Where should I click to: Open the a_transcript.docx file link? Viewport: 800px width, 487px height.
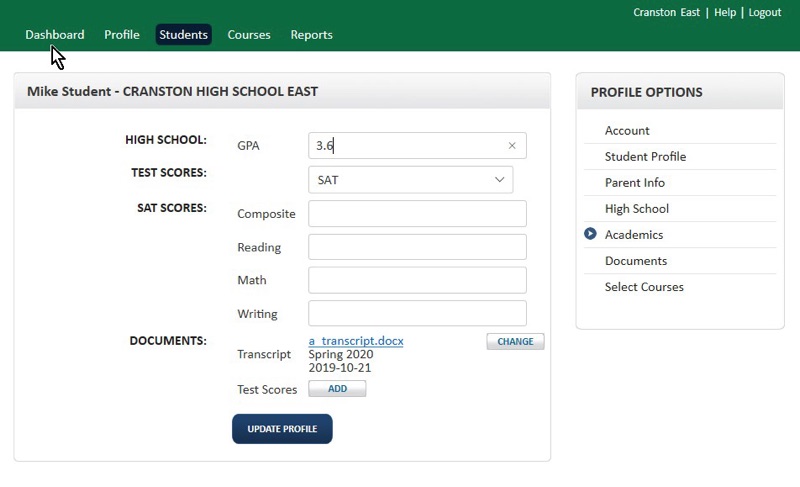(x=356, y=341)
